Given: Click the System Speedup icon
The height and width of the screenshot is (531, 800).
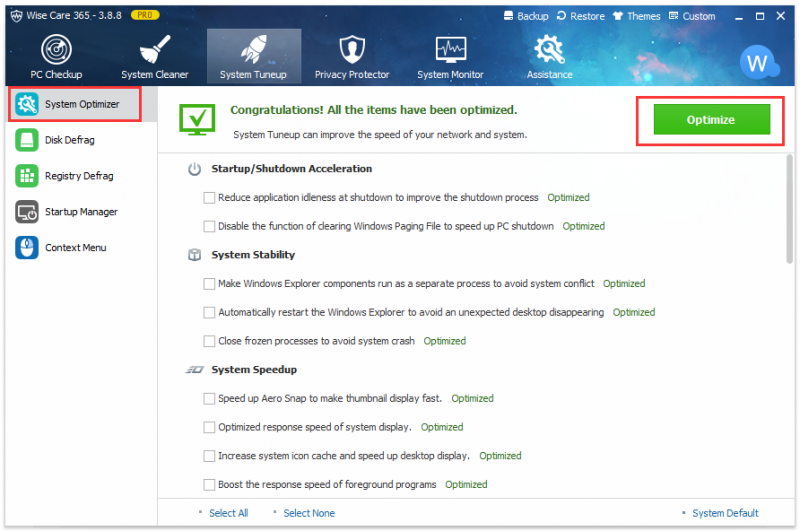Looking at the screenshot, I should coord(194,369).
